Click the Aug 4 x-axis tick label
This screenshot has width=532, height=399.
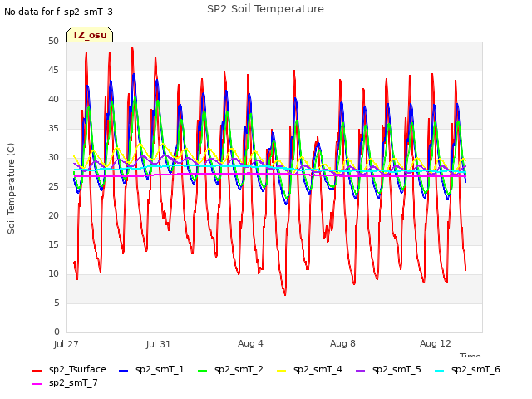(x=250, y=343)
